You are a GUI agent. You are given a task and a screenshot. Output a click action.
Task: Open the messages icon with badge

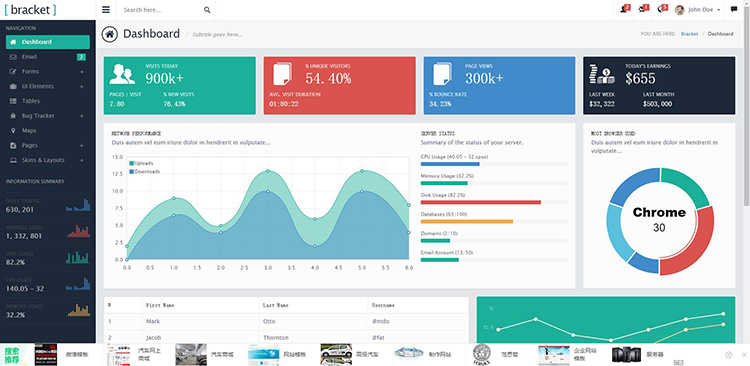point(644,9)
